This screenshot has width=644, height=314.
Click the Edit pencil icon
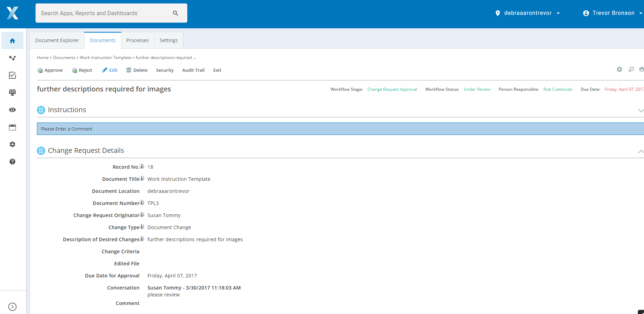(105, 70)
